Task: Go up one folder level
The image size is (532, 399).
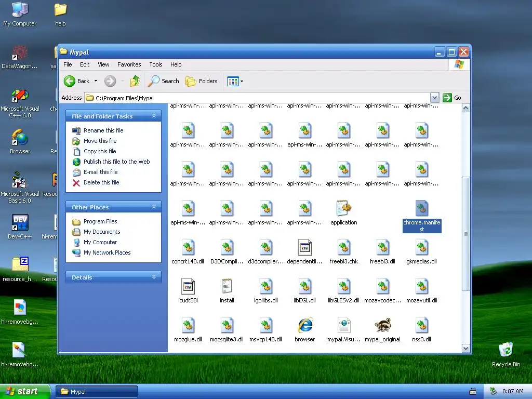Action: click(135, 81)
